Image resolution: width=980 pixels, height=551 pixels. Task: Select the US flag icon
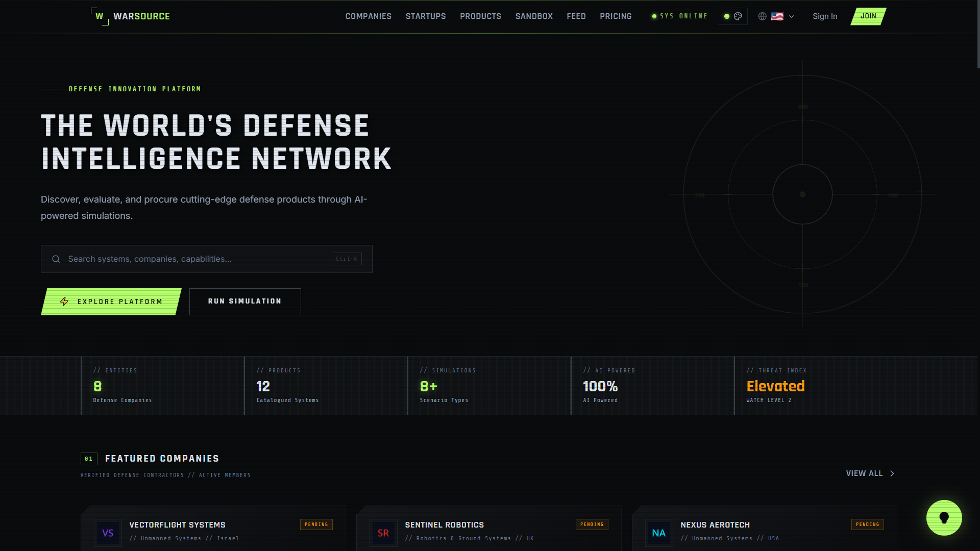[777, 16]
